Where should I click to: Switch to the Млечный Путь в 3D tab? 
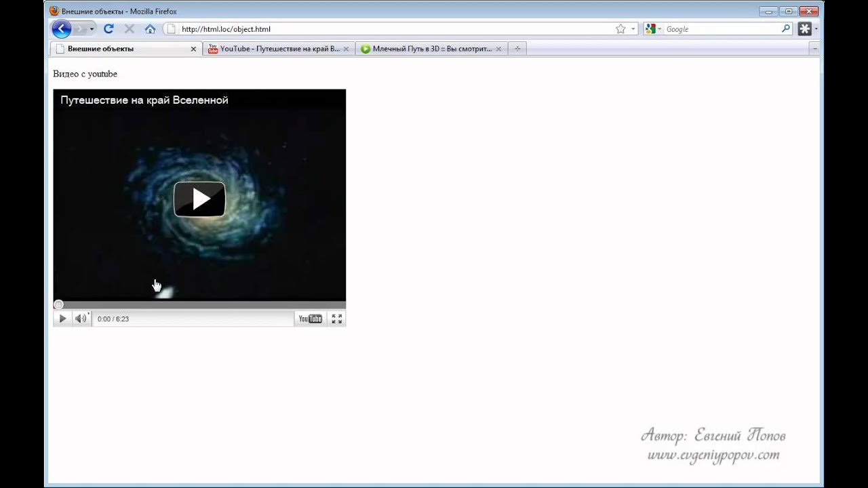coord(431,49)
